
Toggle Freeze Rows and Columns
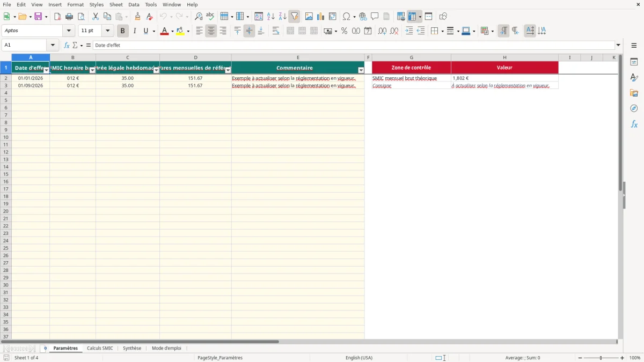coord(412,17)
